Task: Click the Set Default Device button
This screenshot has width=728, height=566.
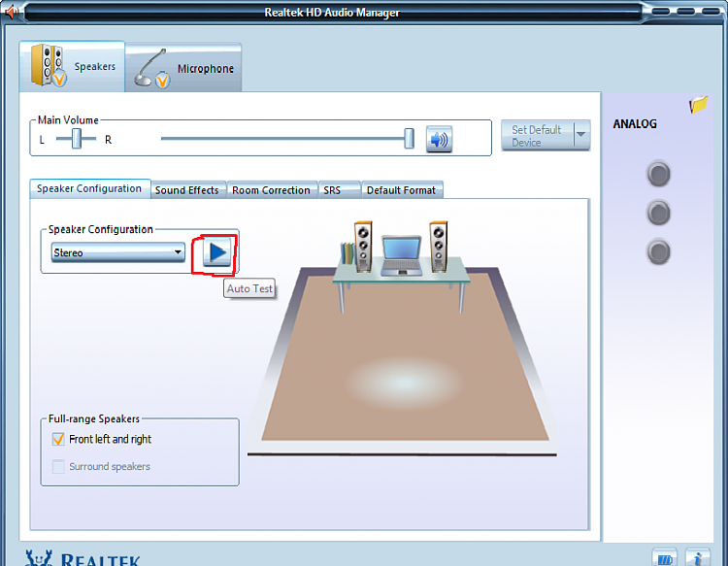Action: 537,136
